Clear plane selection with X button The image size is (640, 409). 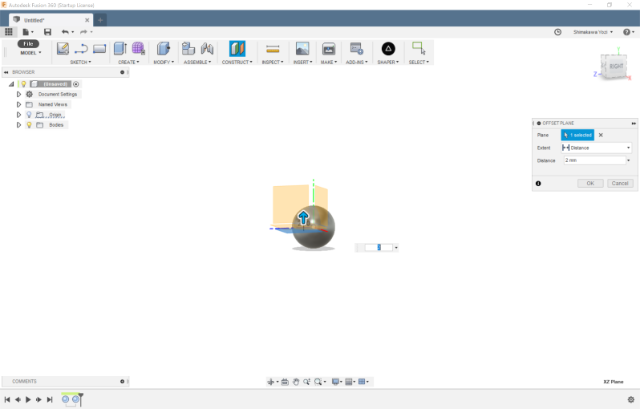pos(600,135)
